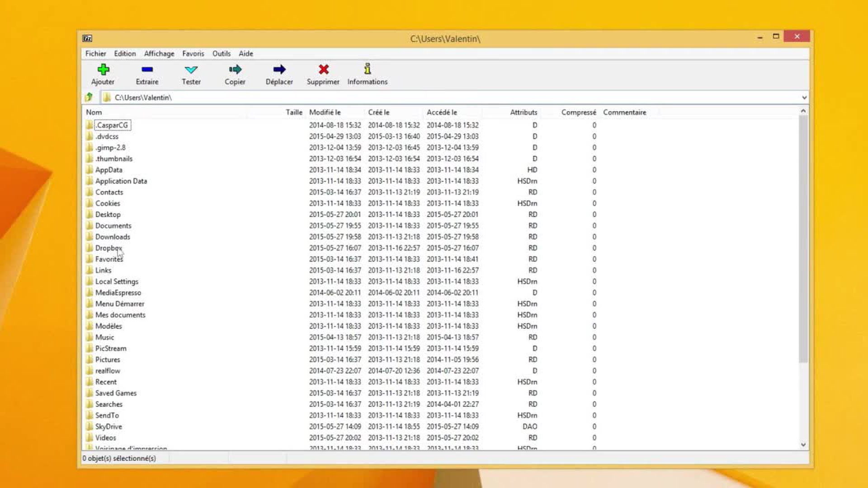The width and height of the screenshot is (868, 488).
Task: Click the vertical scrollbar thumb in file list
Action: pos(803,239)
